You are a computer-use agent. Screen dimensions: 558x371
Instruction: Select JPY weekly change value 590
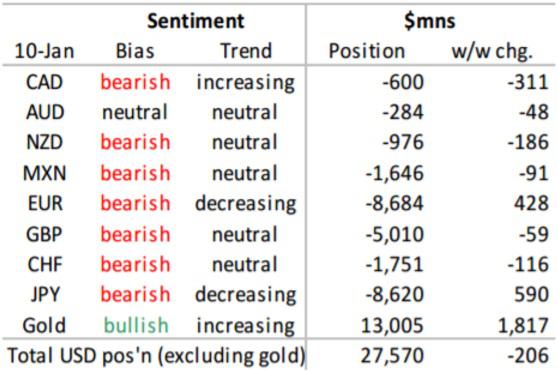[531, 295]
